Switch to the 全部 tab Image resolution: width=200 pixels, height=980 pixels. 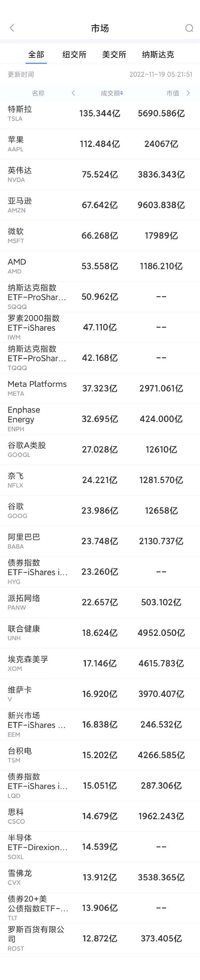(x=36, y=55)
